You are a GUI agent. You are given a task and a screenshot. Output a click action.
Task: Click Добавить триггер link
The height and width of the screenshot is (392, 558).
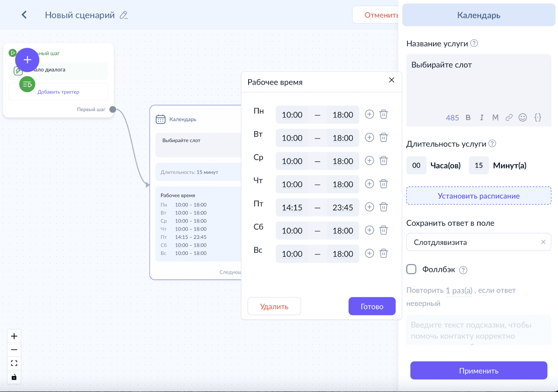coord(58,92)
